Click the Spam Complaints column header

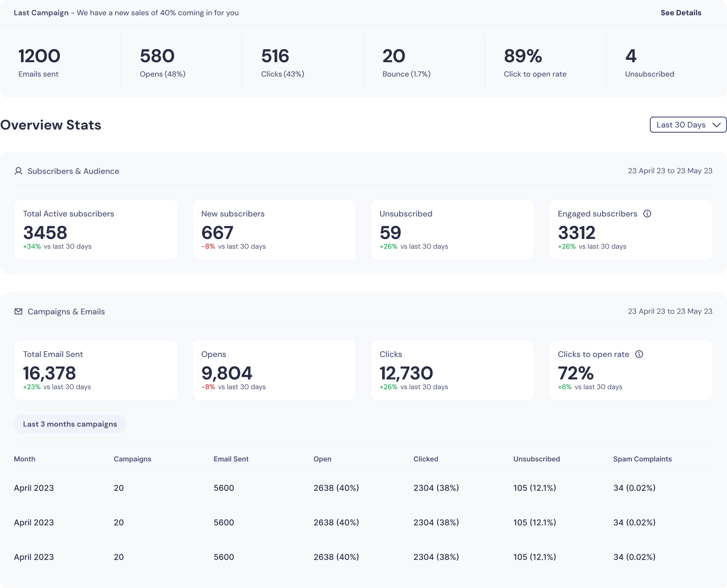642,459
